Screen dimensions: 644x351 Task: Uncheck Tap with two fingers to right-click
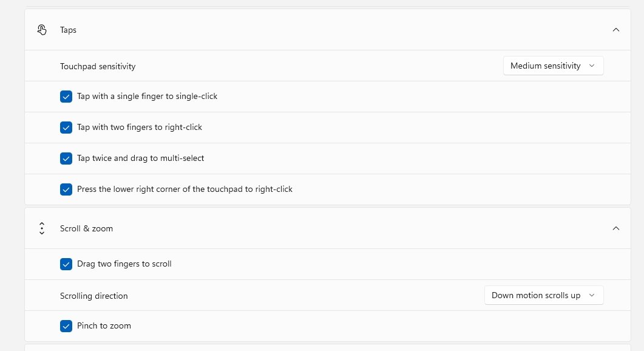coord(66,128)
